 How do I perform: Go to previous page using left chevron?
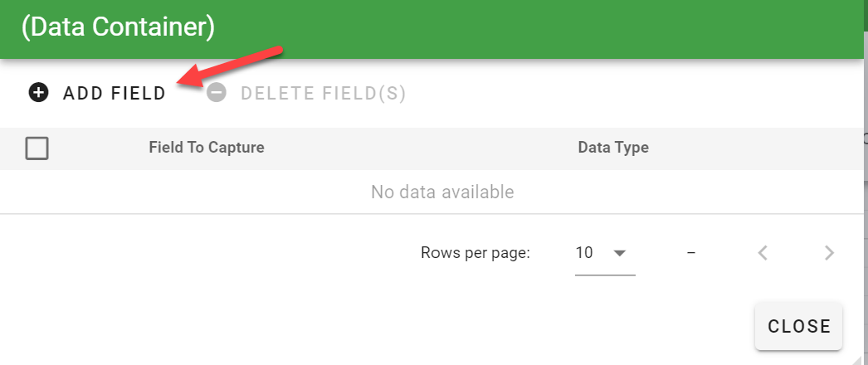click(x=763, y=253)
